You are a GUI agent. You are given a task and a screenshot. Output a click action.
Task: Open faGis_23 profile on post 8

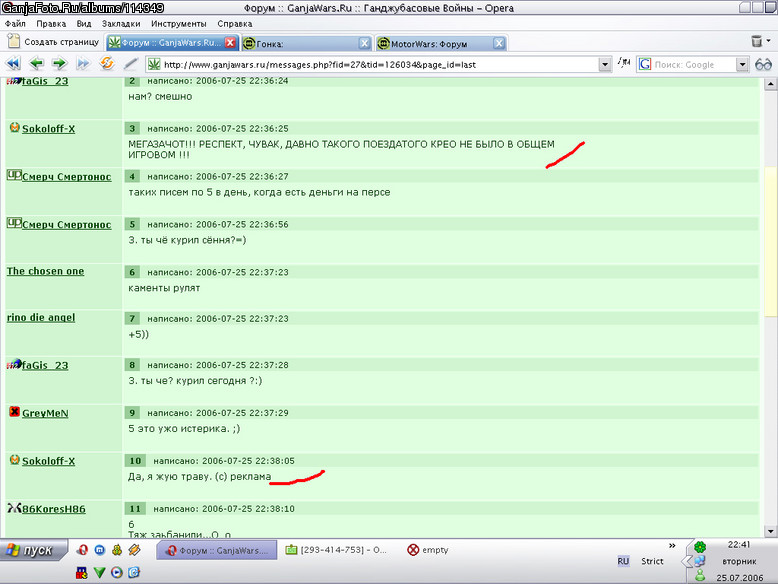click(x=45, y=365)
